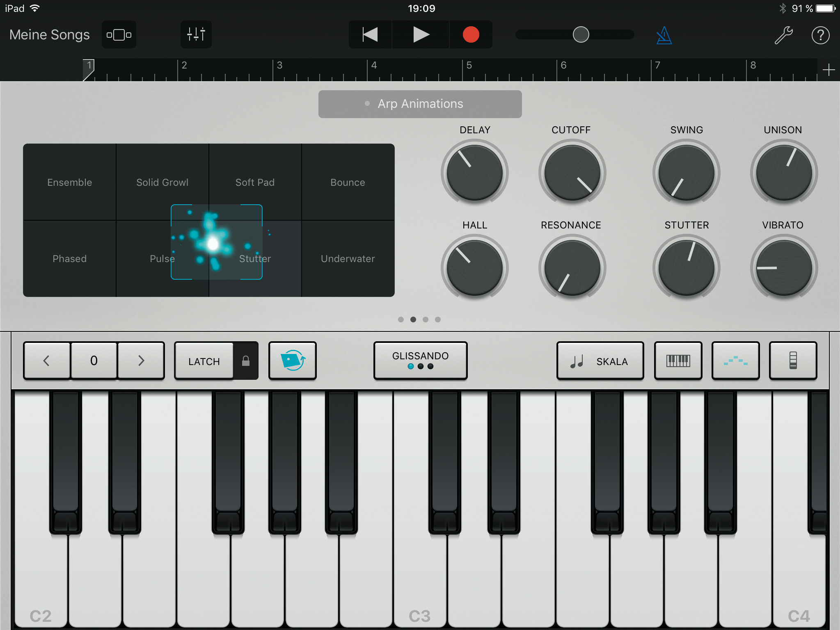Switch mode using the GLISSANDO button
This screenshot has height=630, width=840.
tap(420, 360)
